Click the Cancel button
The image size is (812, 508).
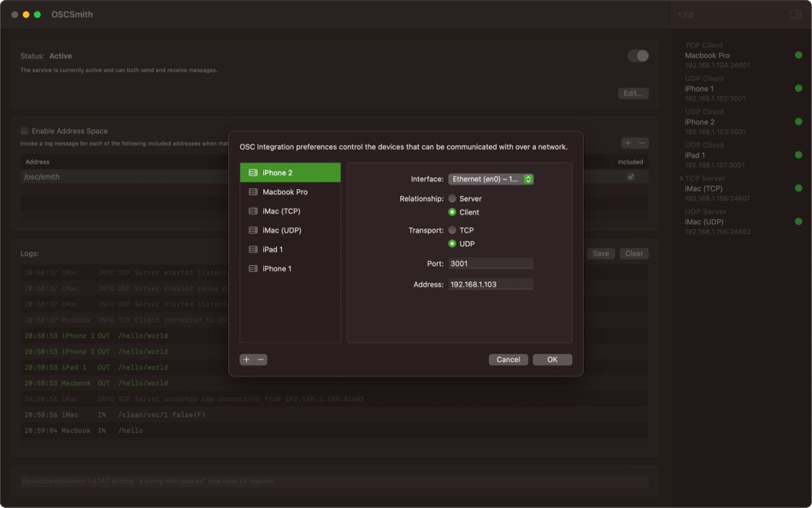508,359
